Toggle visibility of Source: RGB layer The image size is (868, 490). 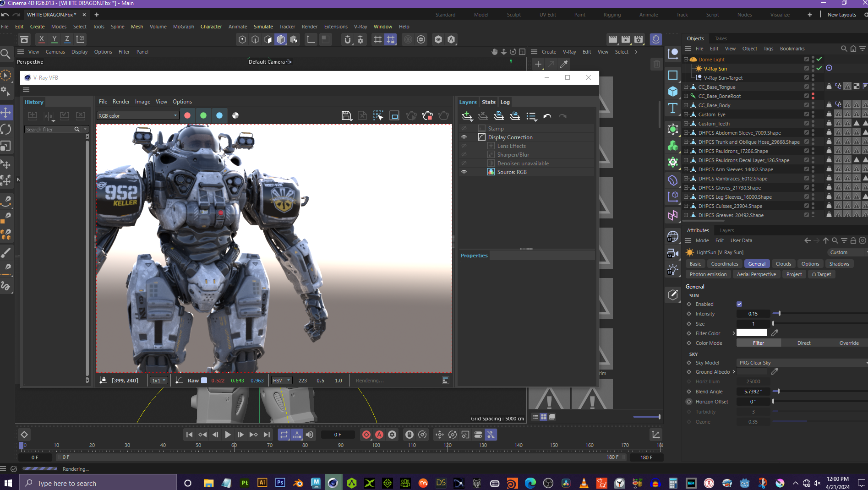(x=464, y=172)
